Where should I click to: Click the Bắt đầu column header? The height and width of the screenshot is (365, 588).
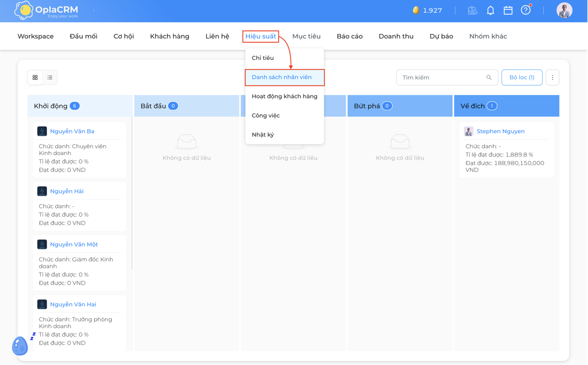[x=187, y=106]
